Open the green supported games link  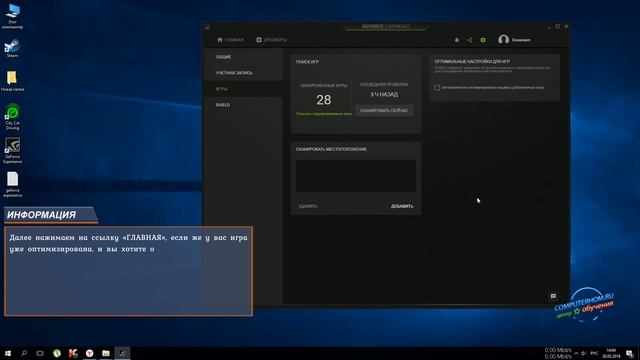tap(324, 114)
